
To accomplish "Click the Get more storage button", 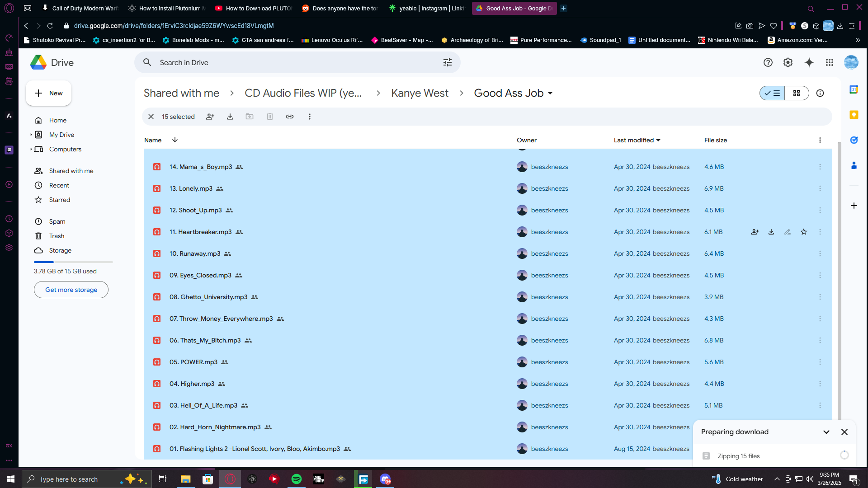I will 71,290.
